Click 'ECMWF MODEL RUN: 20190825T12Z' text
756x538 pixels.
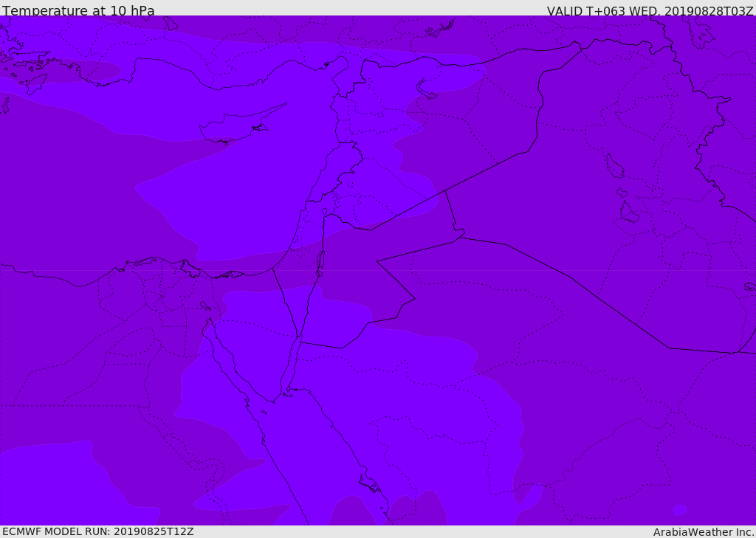pyautogui.click(x=98, y=531)
